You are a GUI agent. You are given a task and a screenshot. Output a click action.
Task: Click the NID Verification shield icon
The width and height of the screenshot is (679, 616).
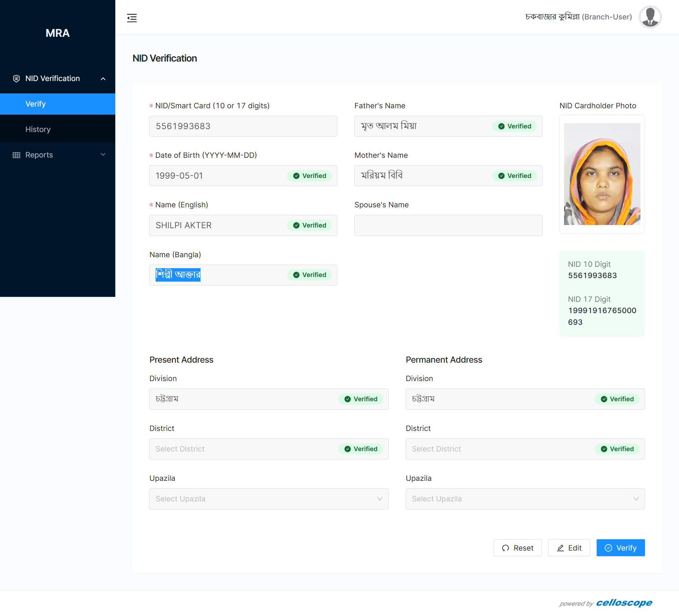point(16,79)
